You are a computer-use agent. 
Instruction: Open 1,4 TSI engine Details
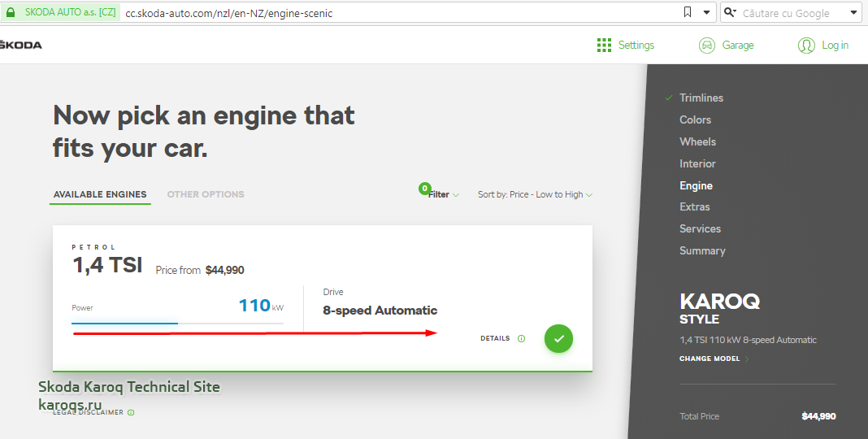(x=495, y=338)
